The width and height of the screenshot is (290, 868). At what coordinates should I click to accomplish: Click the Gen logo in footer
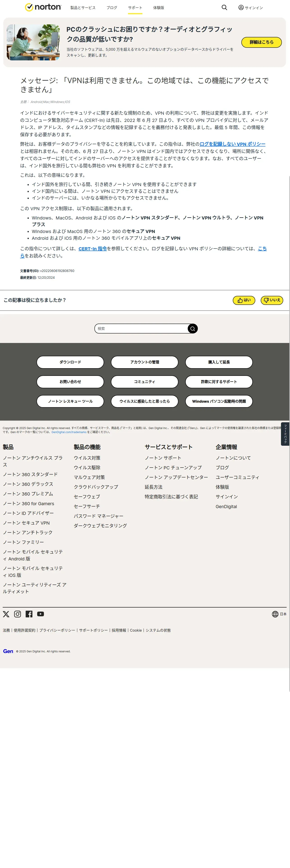(8, 651)
